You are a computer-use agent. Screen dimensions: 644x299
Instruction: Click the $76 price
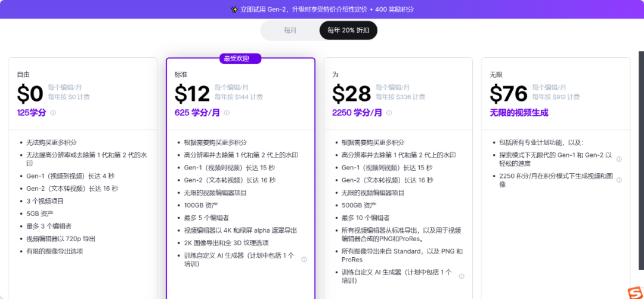[509, 93]
